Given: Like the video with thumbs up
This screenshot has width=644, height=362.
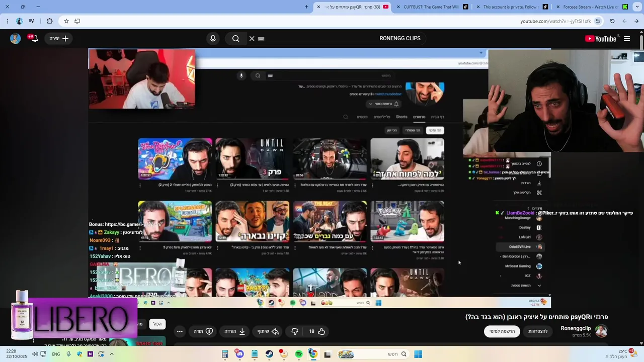Looking at the screenshot, I should click(x=317, y=331).
